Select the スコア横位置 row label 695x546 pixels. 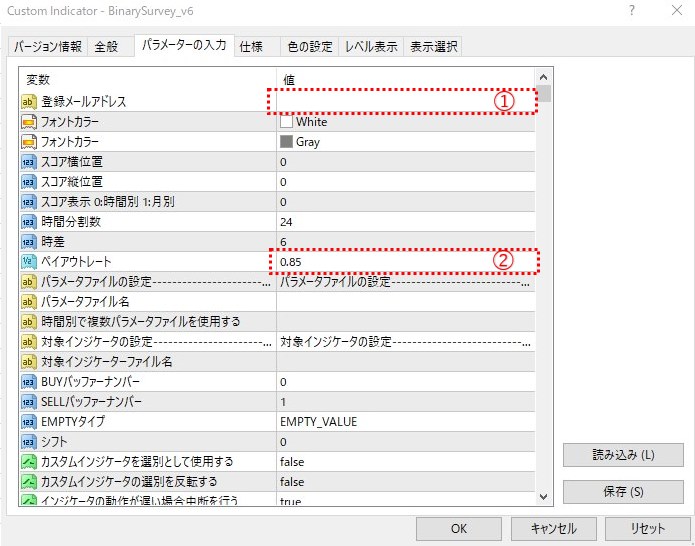pyautogui.click(x=72, y=162)
